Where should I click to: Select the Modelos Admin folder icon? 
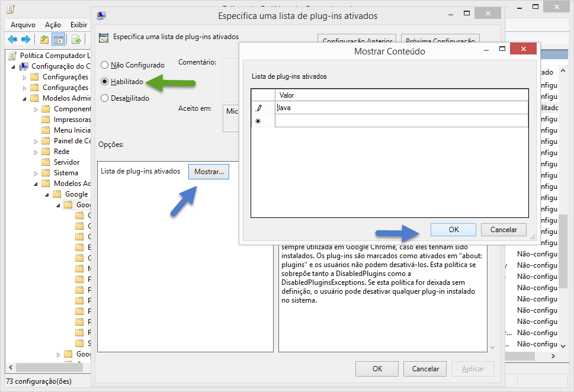pyautogui.click(x=34, y=98)
